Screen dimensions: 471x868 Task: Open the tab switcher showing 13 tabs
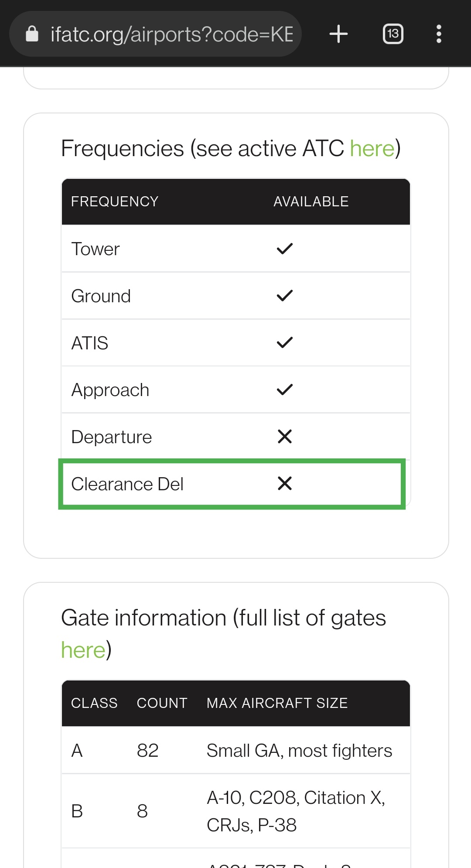tap(392, 34)
